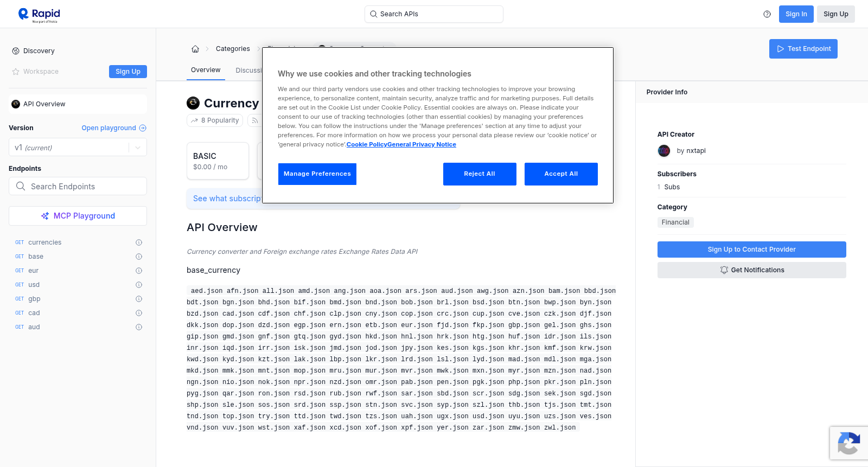Open info icon for gbp endpoint
The image size is (868, 467).
pos(139,299)
